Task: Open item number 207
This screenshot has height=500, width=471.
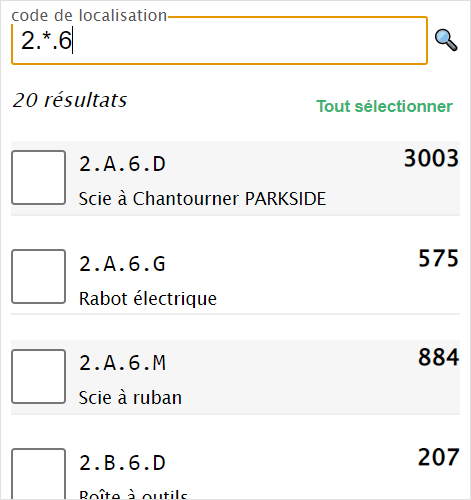Action: pos(438,457)
